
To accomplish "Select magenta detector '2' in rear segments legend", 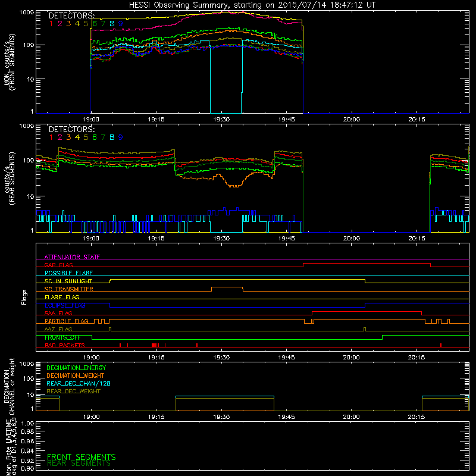I will click(x=60, y=137).
